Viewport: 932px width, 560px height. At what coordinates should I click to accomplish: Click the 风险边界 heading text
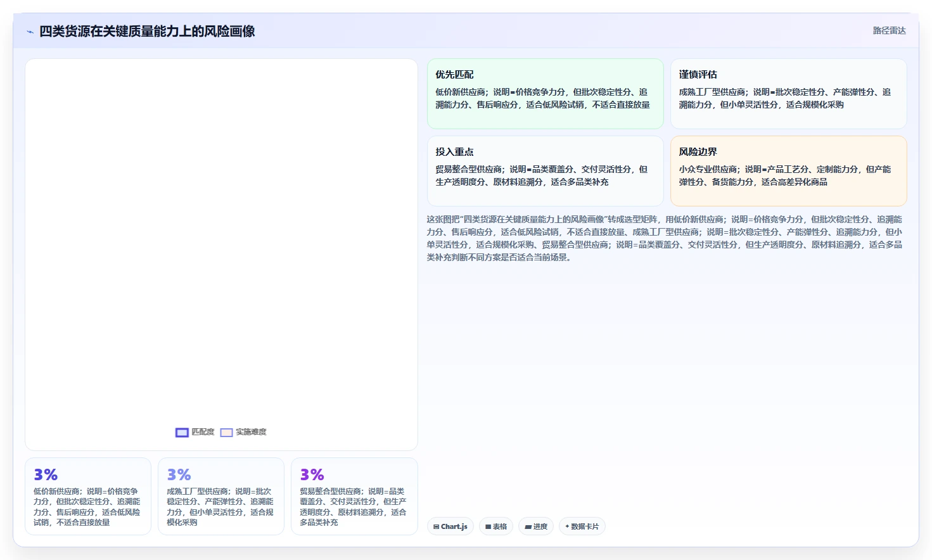click(698, 152)
